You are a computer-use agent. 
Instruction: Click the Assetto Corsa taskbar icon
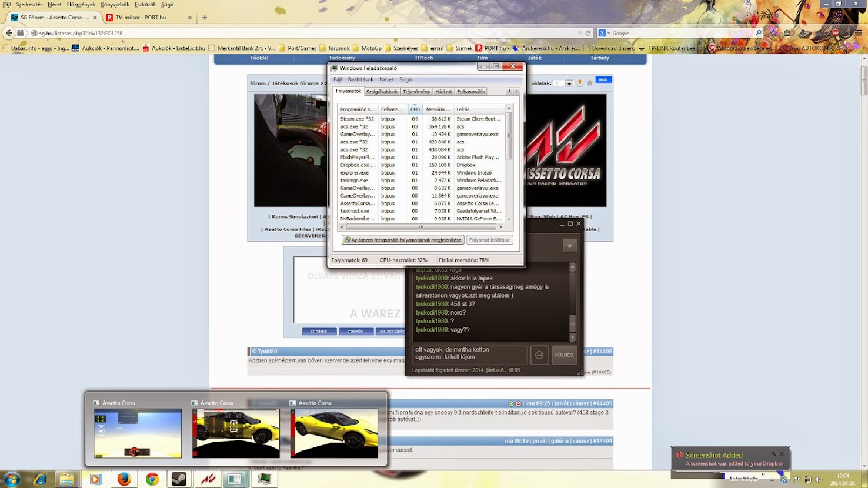point(208,479)
